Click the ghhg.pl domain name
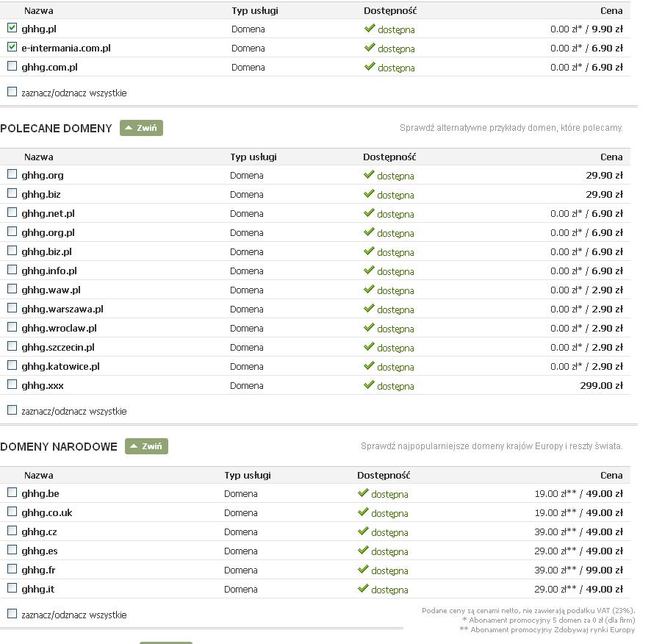 pyautogui.click(x=39, y=29)
